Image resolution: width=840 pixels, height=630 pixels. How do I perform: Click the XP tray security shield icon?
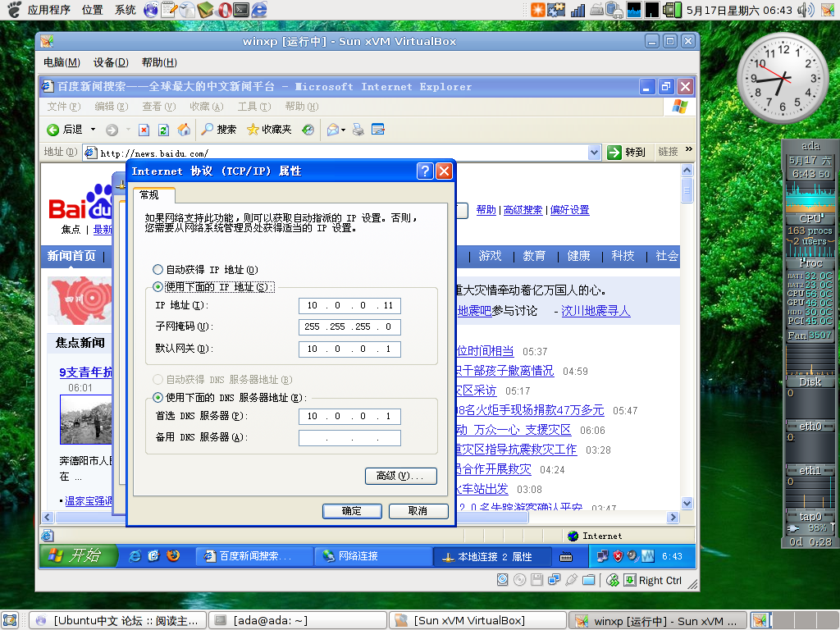618,556
